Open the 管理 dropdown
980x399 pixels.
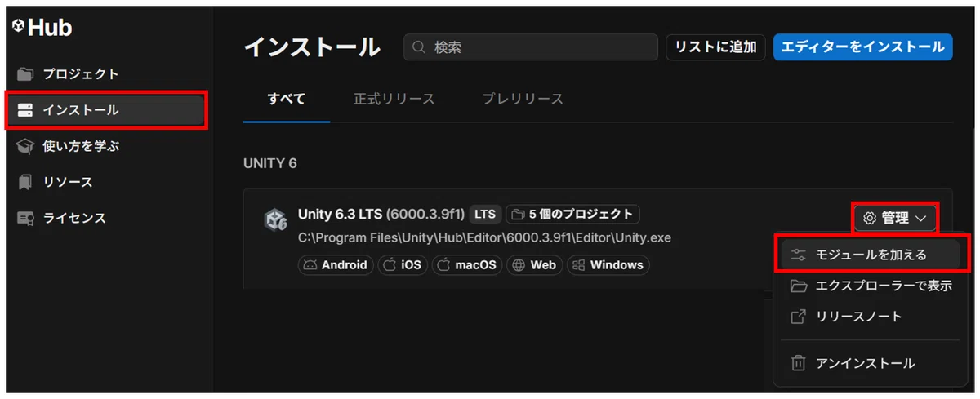[x=895, y=218]
